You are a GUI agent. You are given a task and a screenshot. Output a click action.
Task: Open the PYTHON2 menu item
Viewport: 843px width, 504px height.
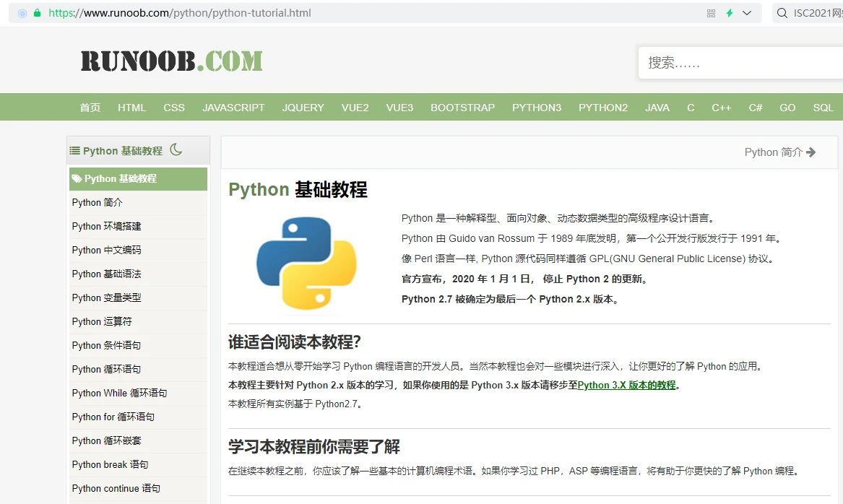coord(603,108)
